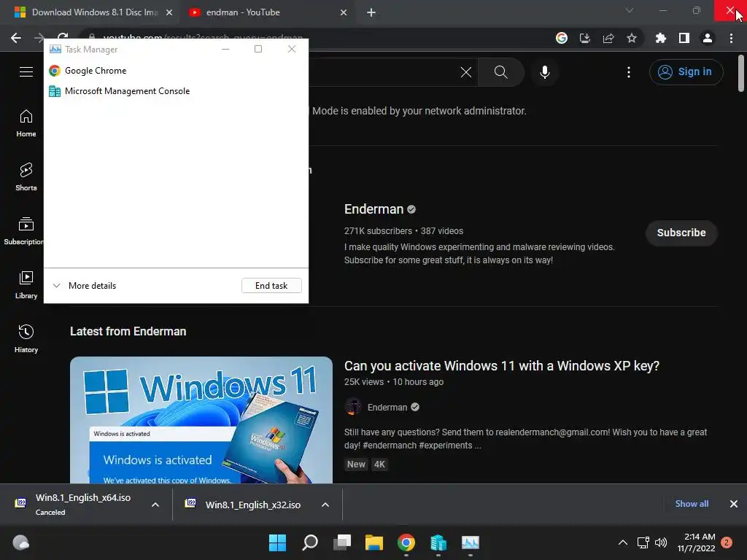The image size is (747, 560).
Task: Open Windows taskbar search
Action: tap(310, 542)
